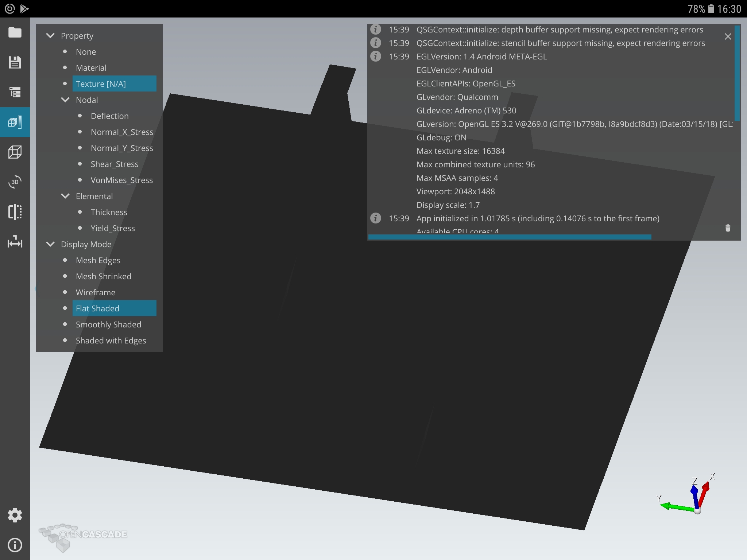The height and width of the screenshot is (560, 747).
Task: Clear messages with the trash icon
Action: point(728,228)
